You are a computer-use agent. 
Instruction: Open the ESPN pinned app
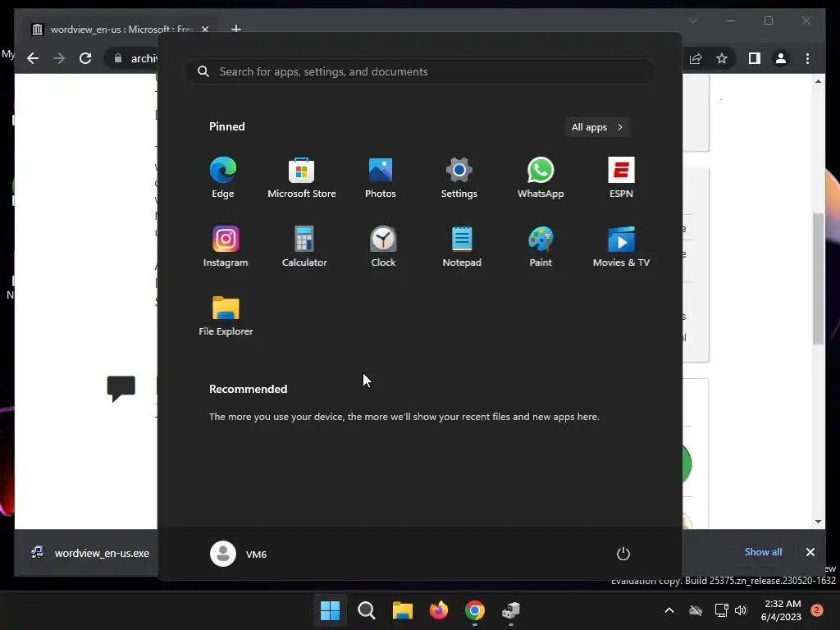[622, 178]
